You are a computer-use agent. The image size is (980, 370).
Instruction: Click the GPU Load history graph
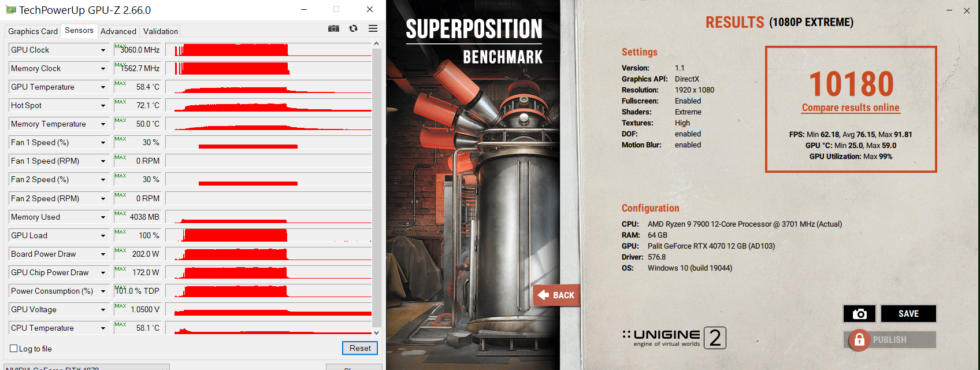269,235
